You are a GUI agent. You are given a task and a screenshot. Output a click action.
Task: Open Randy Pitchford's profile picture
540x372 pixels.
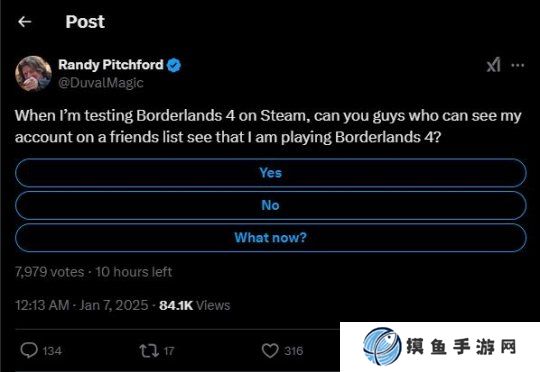33,74
